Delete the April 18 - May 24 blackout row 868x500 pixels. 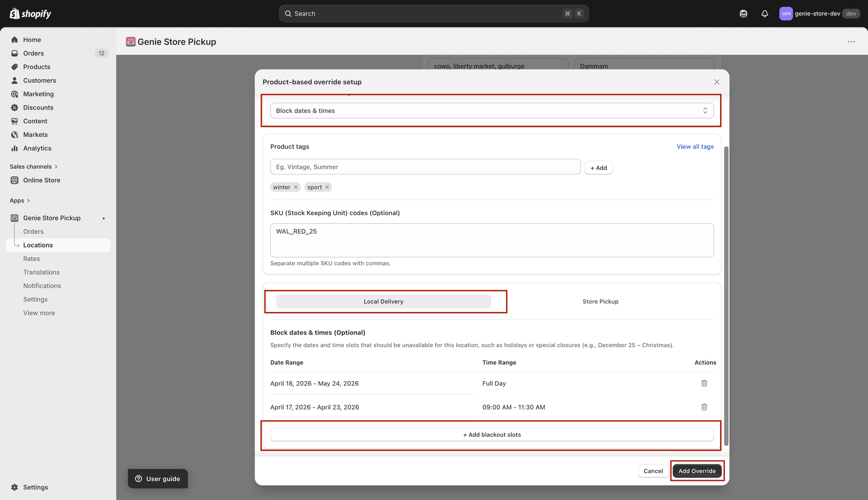[704, 383]
